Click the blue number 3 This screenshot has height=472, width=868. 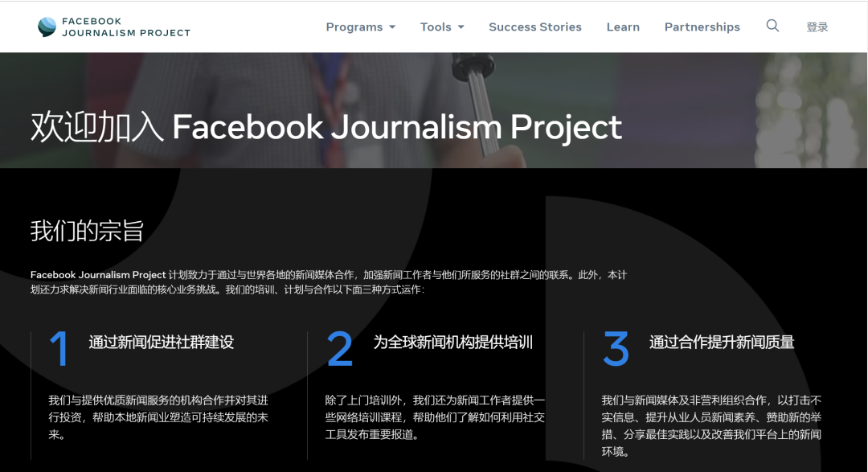(x=616, y=348)
